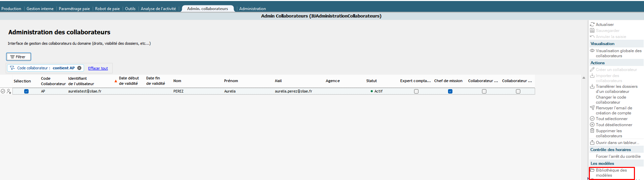Open the Robot de paie tab

[x=107, y=9]
